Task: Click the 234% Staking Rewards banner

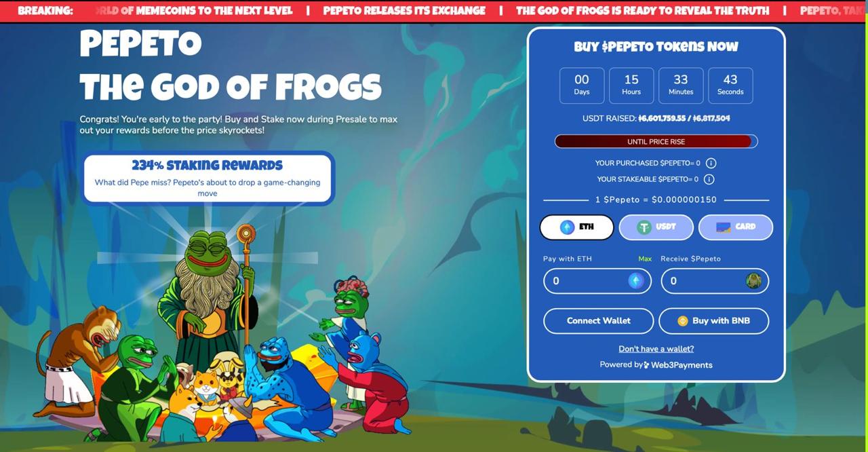Action: pos(208,178)
